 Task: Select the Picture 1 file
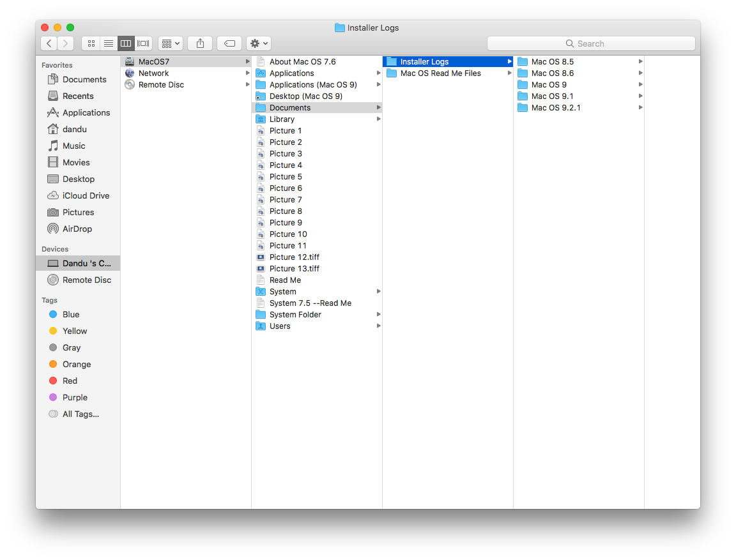pyautogui.click(x=317, y=130)
